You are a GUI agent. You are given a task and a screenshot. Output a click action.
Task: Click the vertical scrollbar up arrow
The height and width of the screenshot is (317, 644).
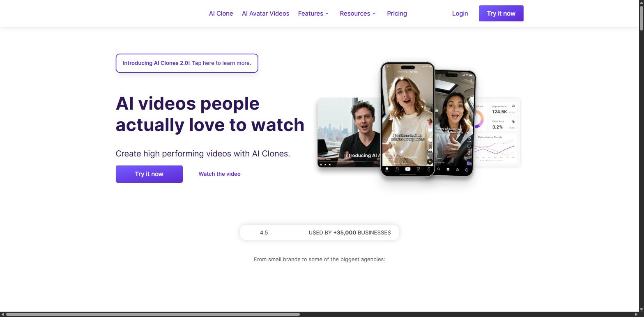(x=641, y=2)
